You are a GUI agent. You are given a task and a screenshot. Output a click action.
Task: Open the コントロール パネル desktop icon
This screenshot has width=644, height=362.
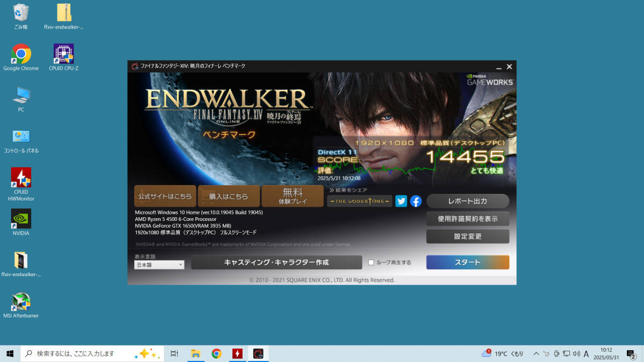21,141
